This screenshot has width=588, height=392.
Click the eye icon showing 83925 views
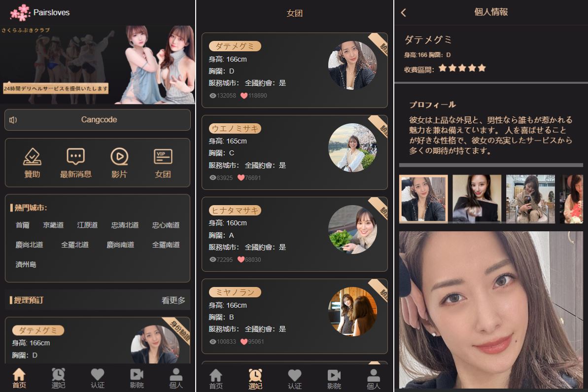[213, 178]
